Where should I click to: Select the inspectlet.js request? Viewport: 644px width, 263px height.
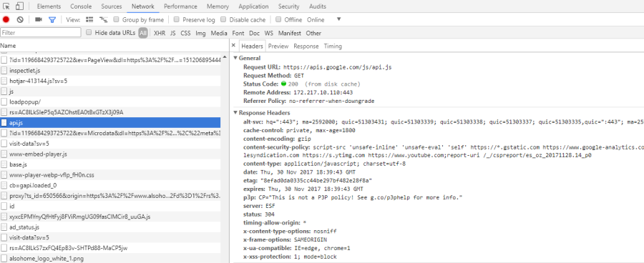pos(110,71)
